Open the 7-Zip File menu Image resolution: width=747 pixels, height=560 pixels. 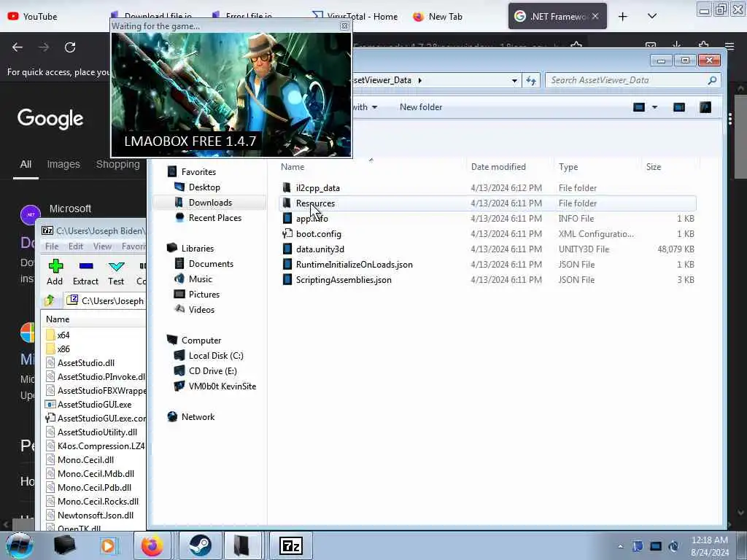tap(52, 246)
